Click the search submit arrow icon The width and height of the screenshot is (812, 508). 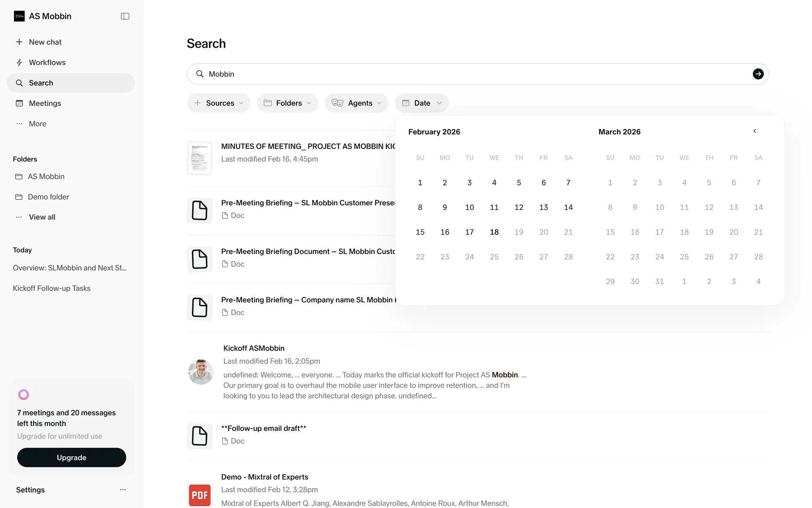pos(758,74)
